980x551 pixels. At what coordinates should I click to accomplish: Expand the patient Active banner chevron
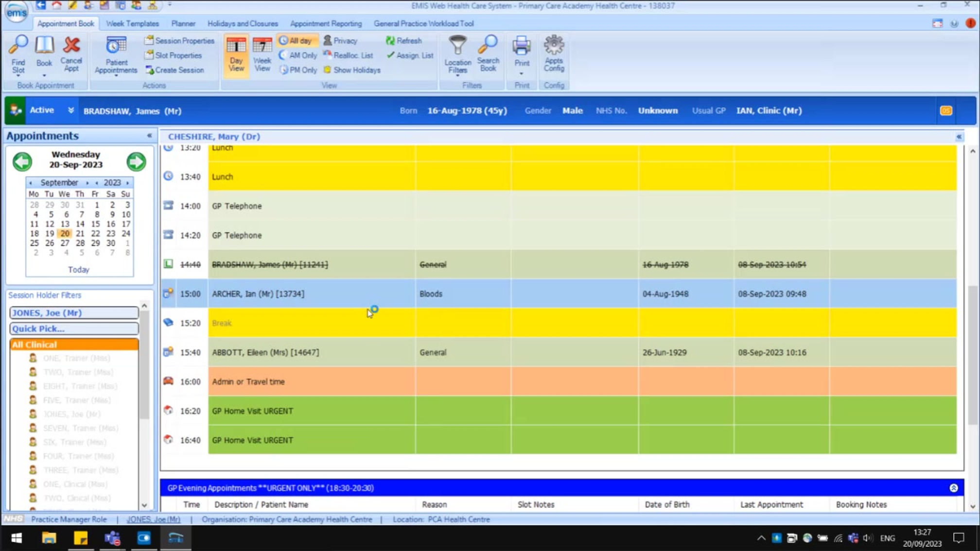point(70,110)
